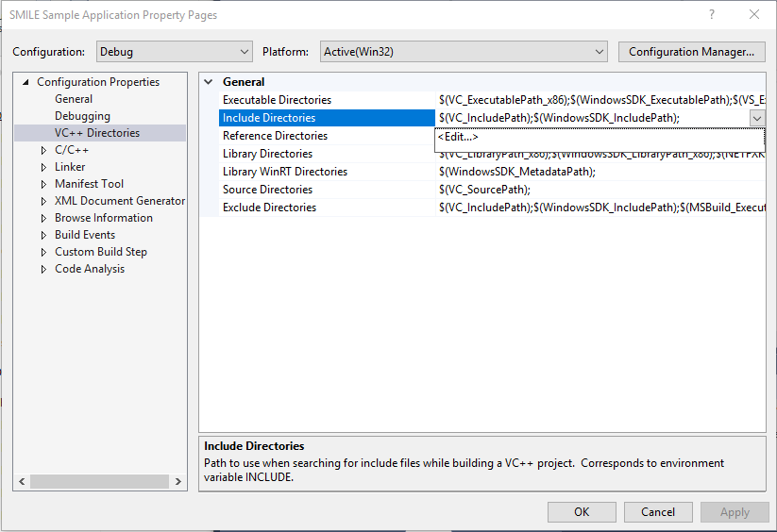Open the C/C++ tree item

tap(72, 150)
